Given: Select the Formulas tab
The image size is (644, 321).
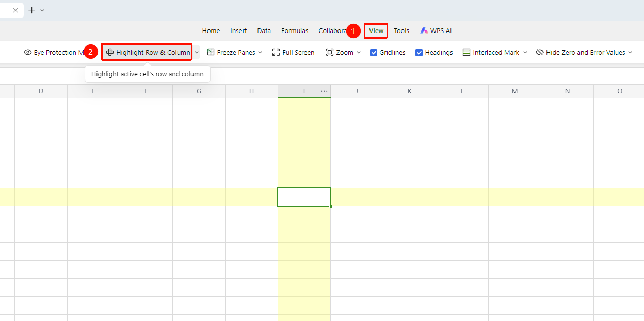Looking at the screenshot, I should pyautogui.click(x=295, y=30).
